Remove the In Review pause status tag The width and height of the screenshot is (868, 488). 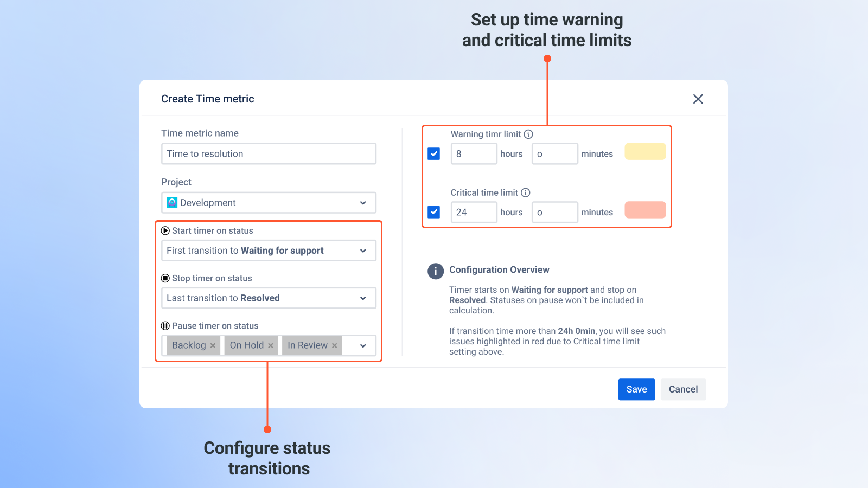pos(335,346)
